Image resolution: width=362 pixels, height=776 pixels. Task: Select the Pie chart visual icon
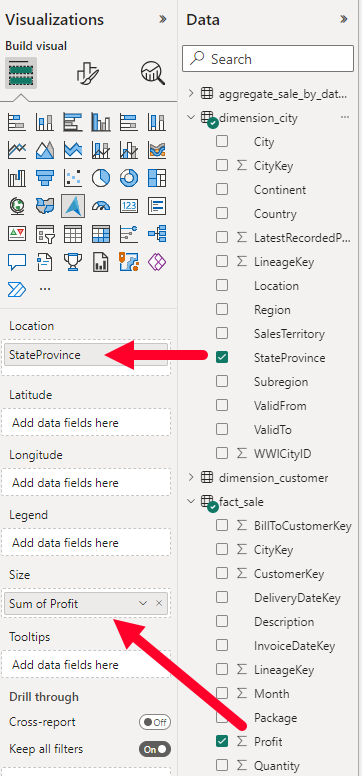tap(101, 178)
